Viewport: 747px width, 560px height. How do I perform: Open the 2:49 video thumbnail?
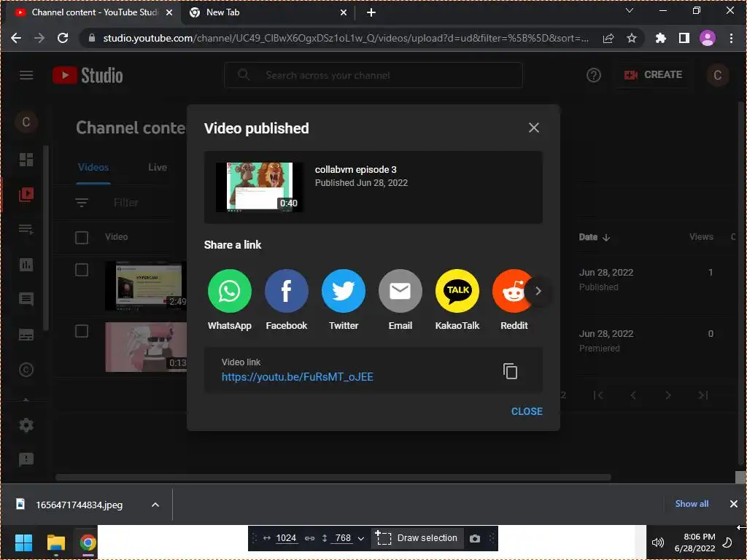point(146,286)
